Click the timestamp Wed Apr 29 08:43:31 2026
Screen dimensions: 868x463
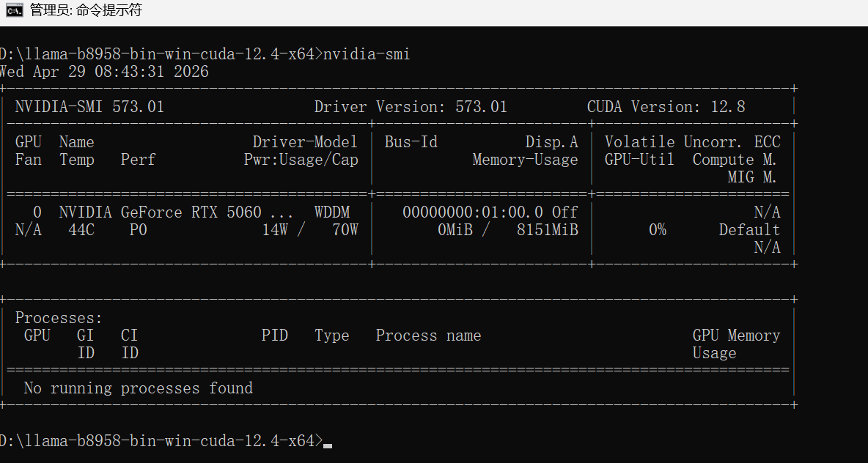104,72
